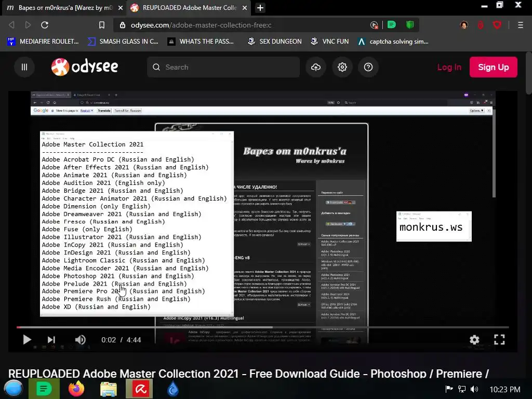This screenshot has height=399, width=532.
Task: Close the Warez by m0nkrus tab
Action: 121,8
